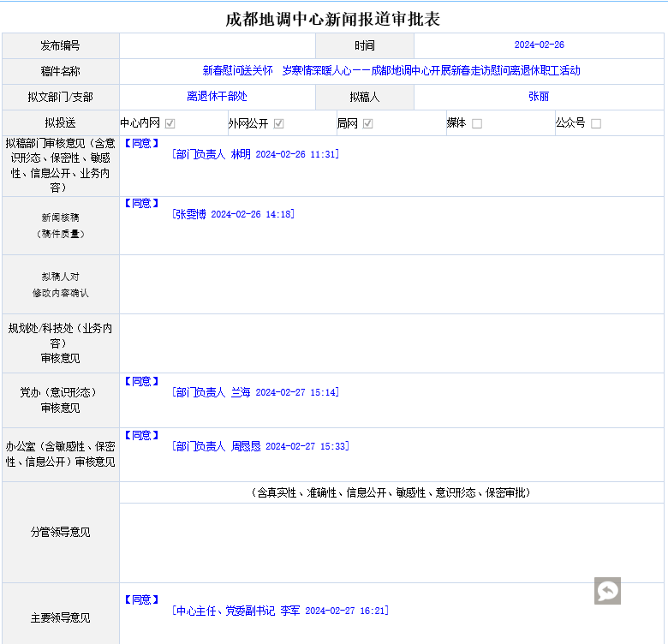Click the 李军 main leader signature line
This screenshot has width=668, height=644.
click(279, 611)
